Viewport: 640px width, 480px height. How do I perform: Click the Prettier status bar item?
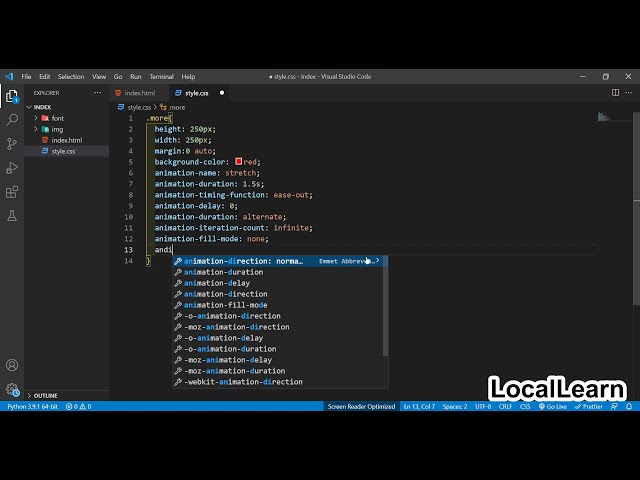tap(588, 407)
